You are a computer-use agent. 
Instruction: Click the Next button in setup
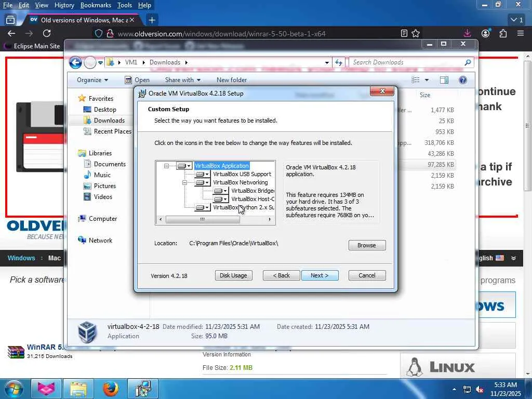320,275
